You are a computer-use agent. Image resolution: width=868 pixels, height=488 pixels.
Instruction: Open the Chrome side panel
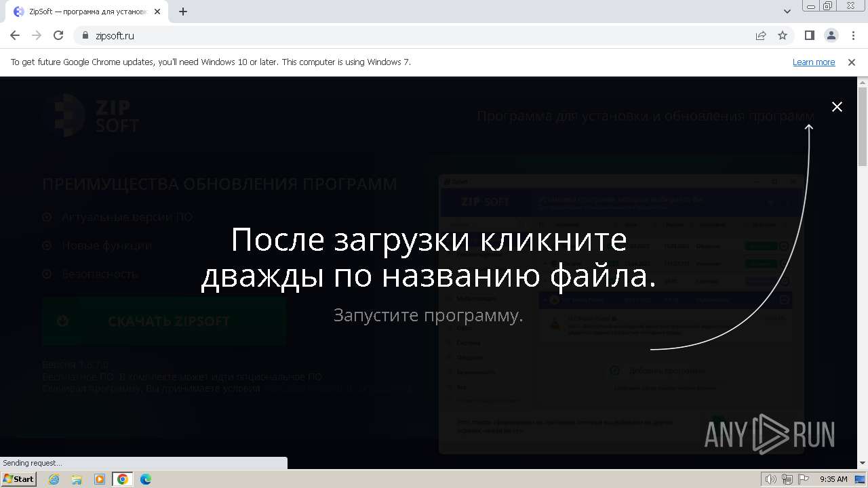point(810,35)
